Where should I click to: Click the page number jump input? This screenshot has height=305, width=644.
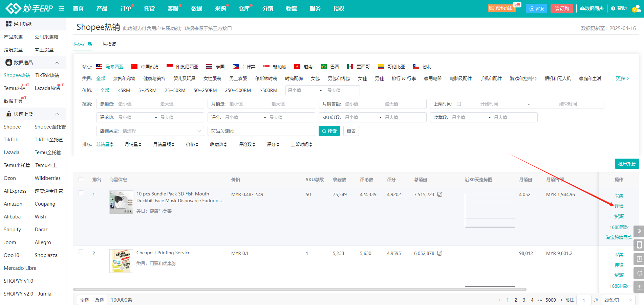coord(584,300)
